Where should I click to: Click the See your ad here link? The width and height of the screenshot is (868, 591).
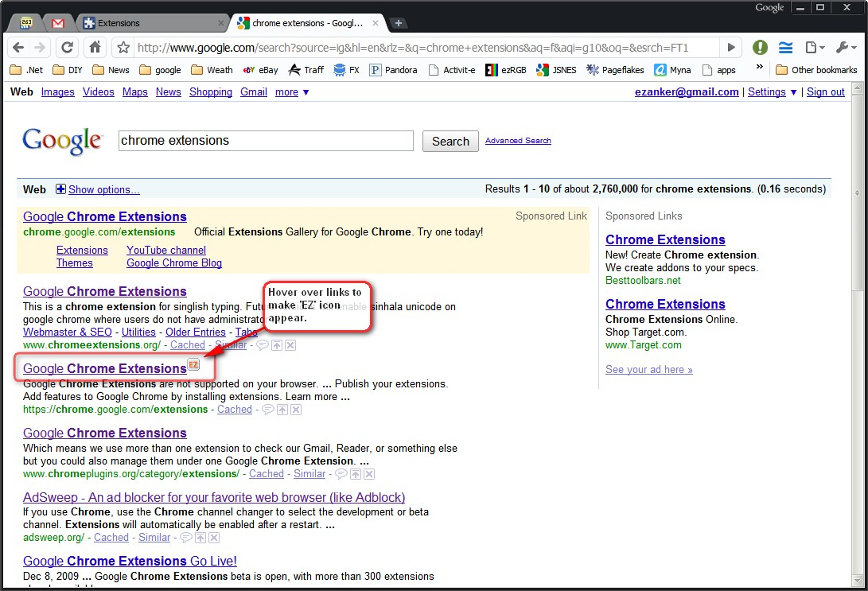(x=648, y=370)
